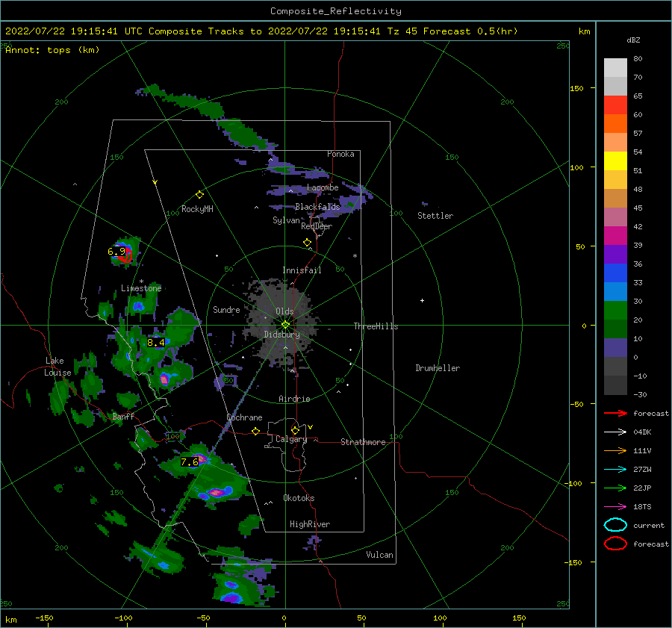The image size is (672, 628).
Task: Click the Banff label
Action: click(x=123, y=416)
